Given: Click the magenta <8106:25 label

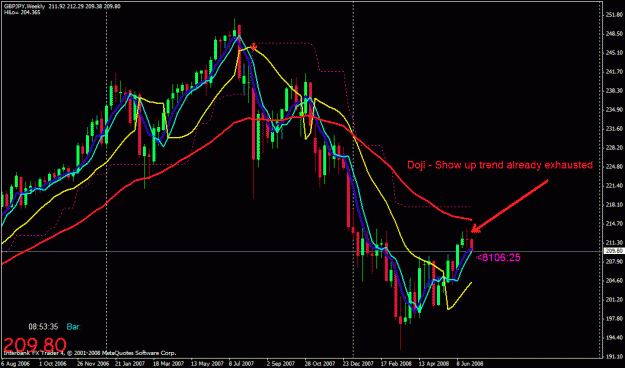Looking at the screenshot, I should point(498,258).
